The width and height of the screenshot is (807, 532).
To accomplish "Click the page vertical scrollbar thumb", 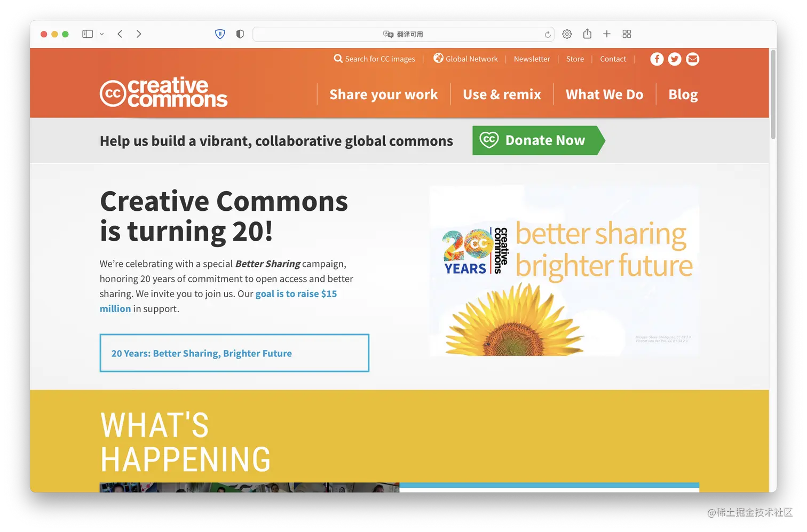I will pyautogui.click(x=773, y=94).
